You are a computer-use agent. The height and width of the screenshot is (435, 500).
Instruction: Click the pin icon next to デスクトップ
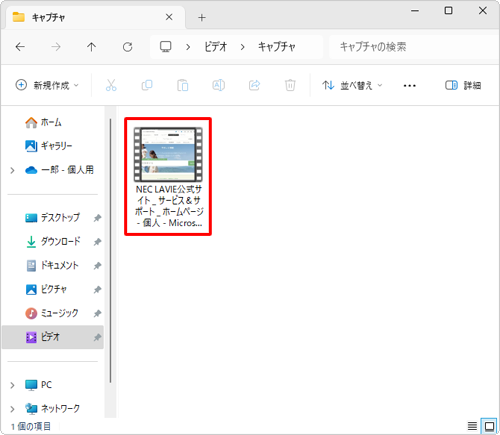(97, 218)
